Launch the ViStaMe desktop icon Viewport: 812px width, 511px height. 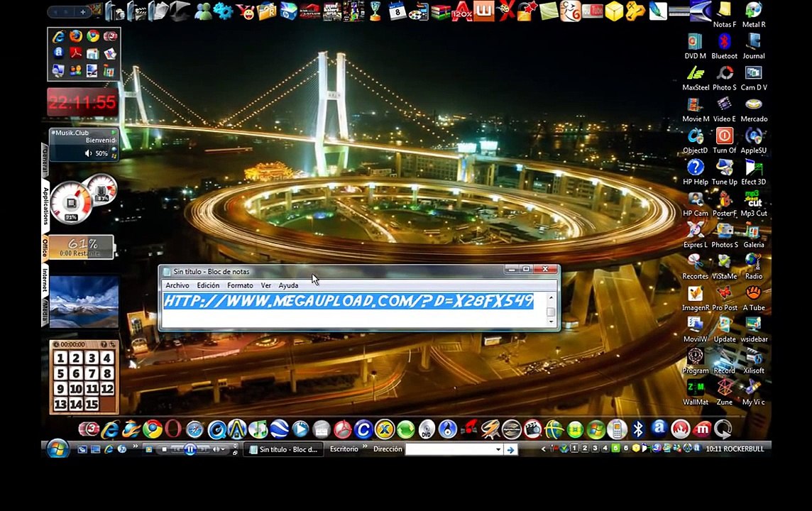[724, 267]
